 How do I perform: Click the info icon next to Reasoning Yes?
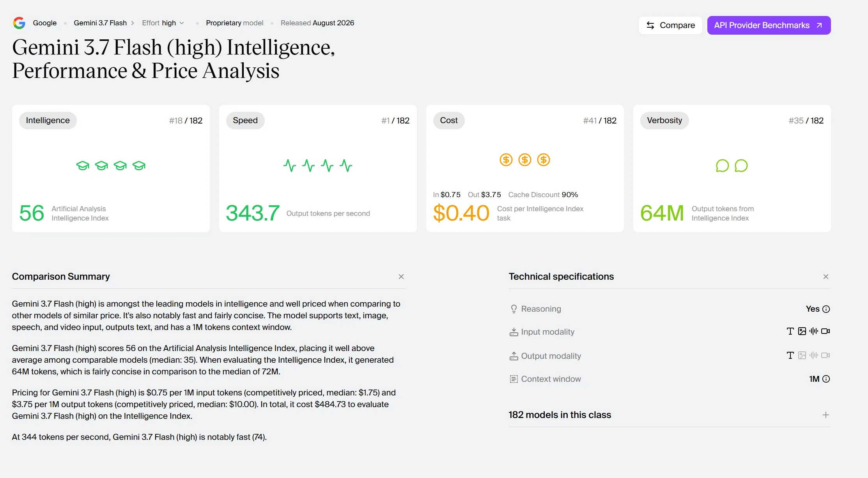tap(826, 309)
